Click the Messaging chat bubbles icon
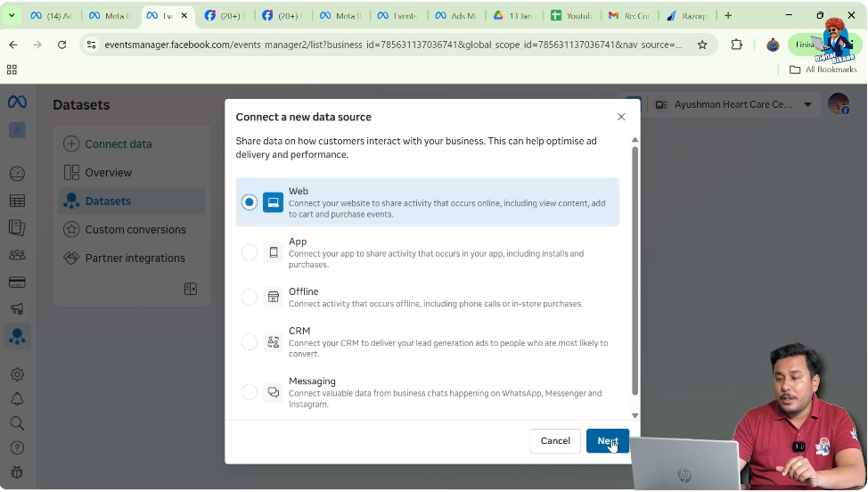This screenshot has height=492, width=868. pos(273,392)
